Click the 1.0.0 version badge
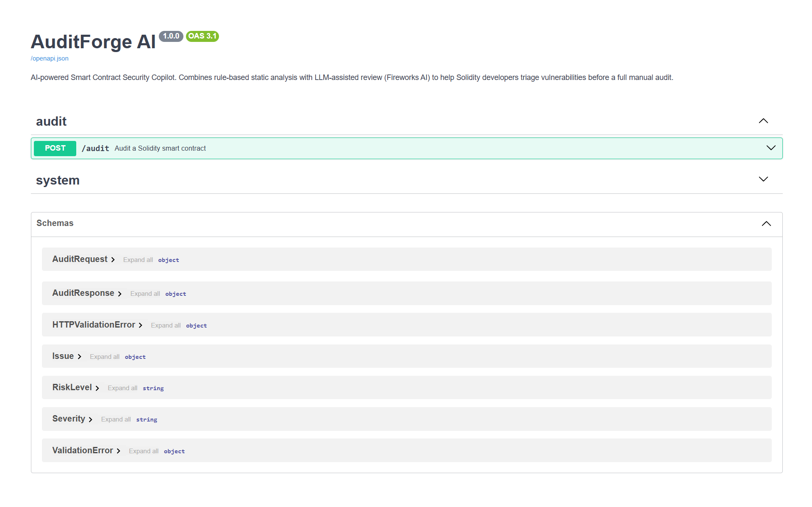The image size is (812, 507). (x=171, y=36)
